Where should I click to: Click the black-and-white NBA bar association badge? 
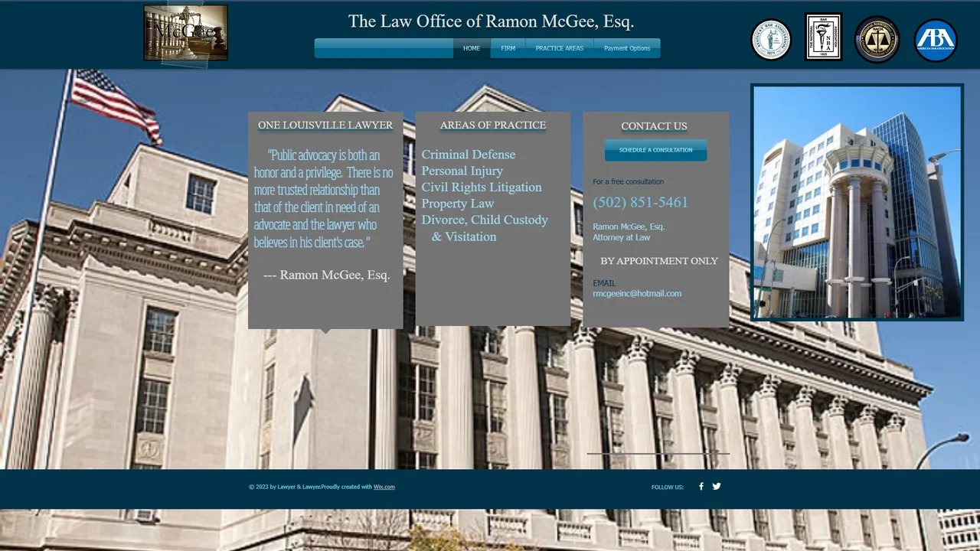823,37
